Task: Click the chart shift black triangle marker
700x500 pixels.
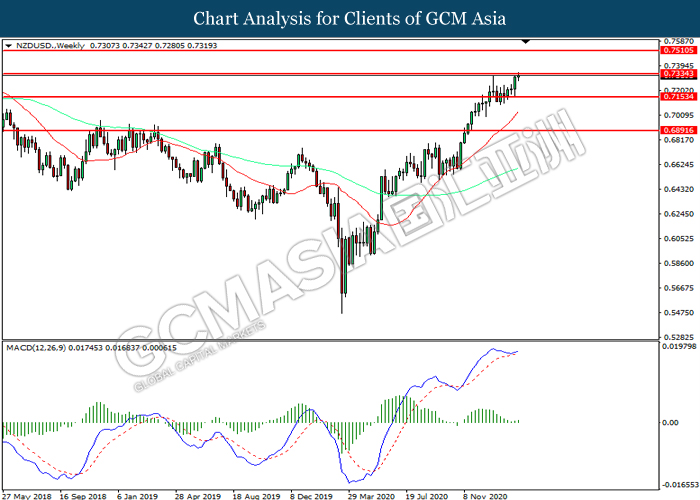Action: [x=525, y=42]
